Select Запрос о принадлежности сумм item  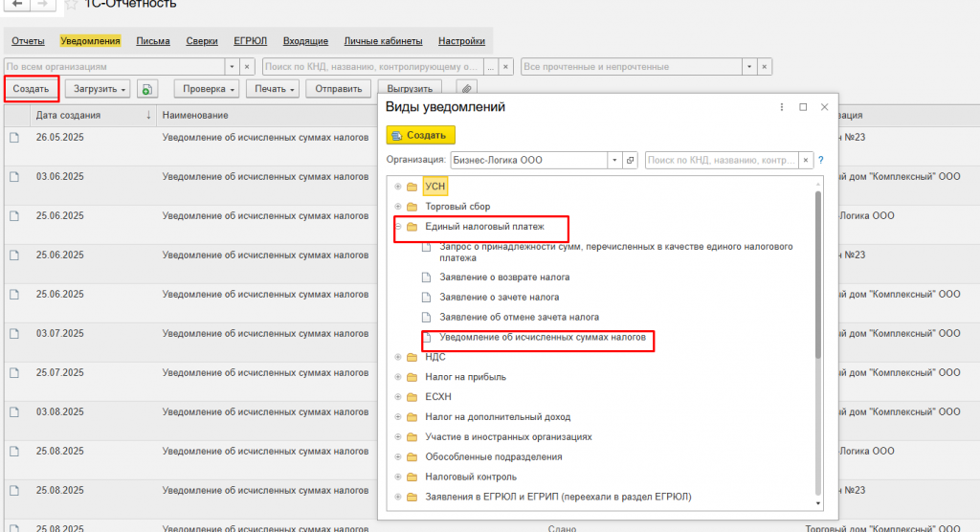pos(615,252)
